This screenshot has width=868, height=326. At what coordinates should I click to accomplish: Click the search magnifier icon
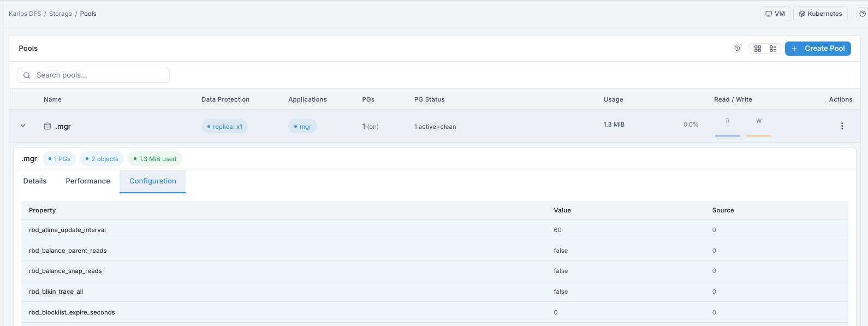coord(27,75)
